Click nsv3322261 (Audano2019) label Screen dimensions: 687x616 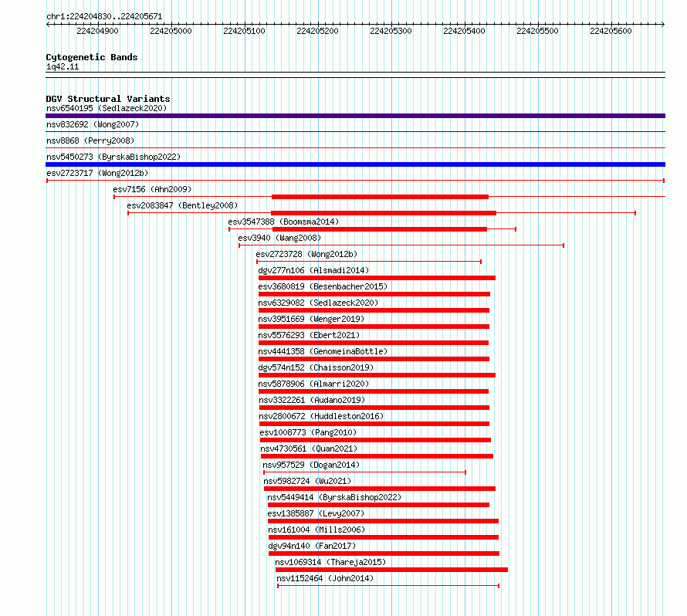(312, 400)
